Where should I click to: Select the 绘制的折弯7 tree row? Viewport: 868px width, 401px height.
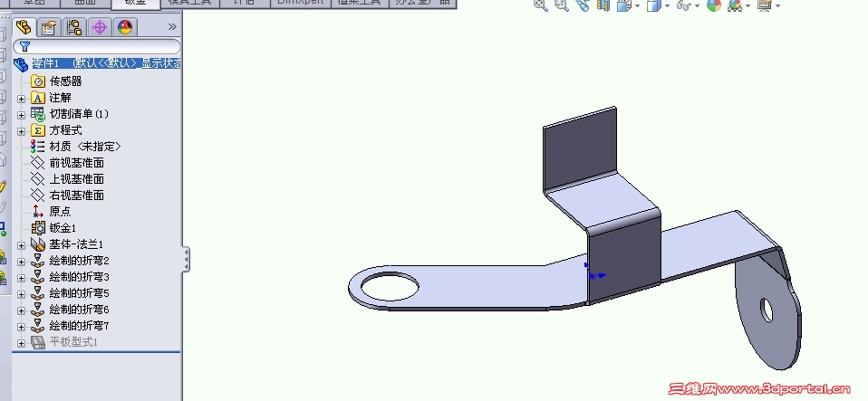coord(79,326)
